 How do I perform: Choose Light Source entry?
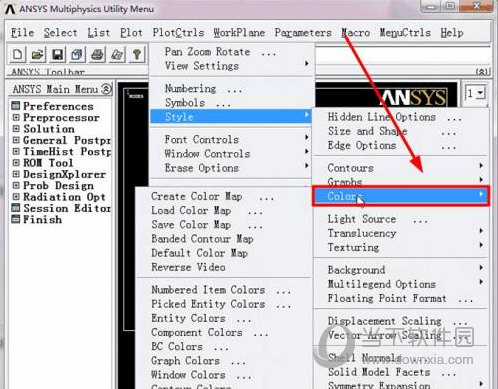(401, 219)
